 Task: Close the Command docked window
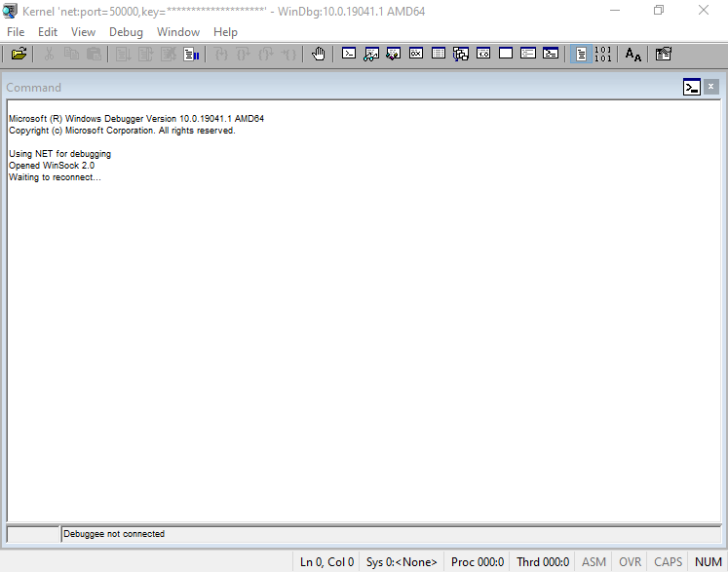pyautogui.click(x=710, y=87)
